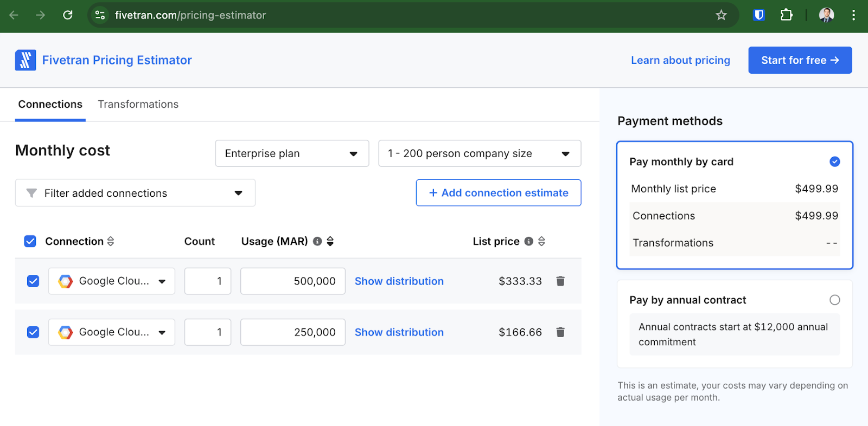Click the Count field in 500,000 row
This screenshot has height=426, width=868.
208,281
